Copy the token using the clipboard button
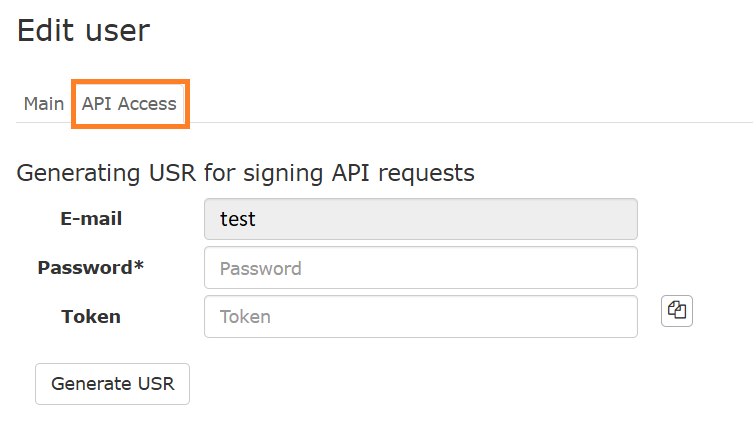This screenshot has height=437, width=753. pyautogui.click(x=677, y=311)
